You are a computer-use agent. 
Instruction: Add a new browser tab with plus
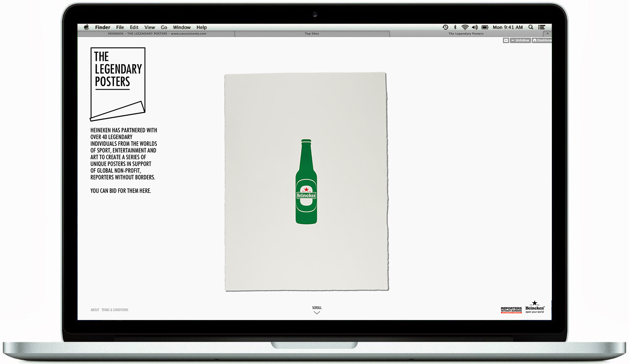547,34
